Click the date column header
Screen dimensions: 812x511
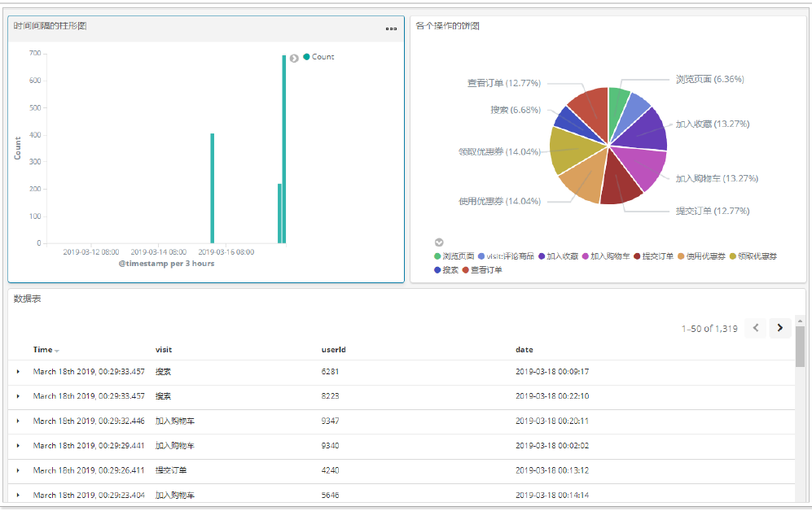(x=525, y=350)
